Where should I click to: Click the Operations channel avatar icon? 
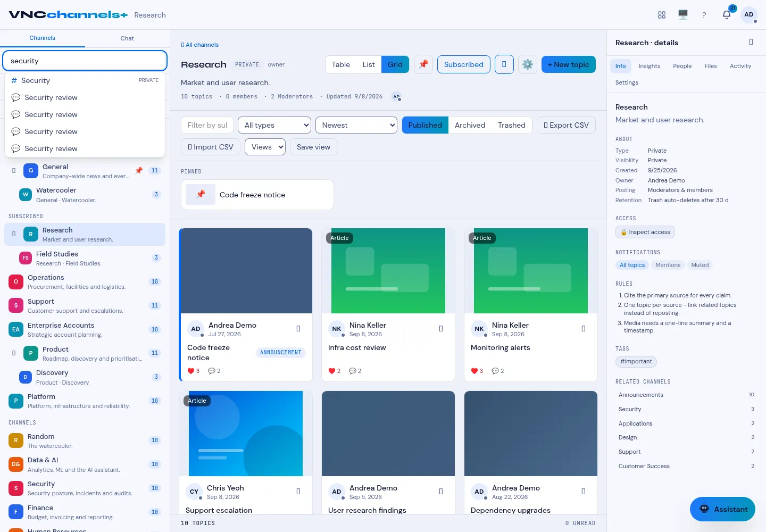pos(16,282)
